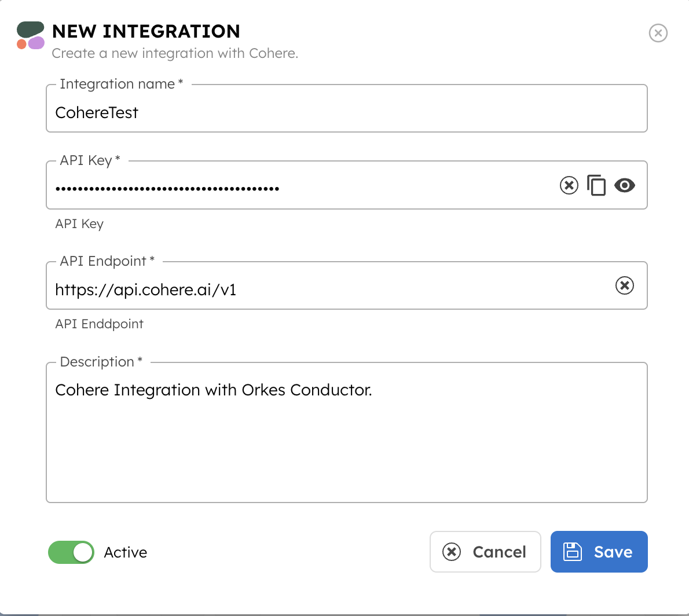Screen dimensions: 689x616
Task: Click the 'Create a new integration' subtitle
Action: click(175, 53)
